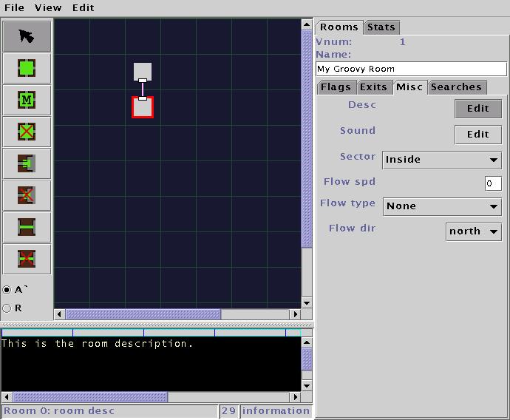Click the Desc Edit button

point(478,109)
